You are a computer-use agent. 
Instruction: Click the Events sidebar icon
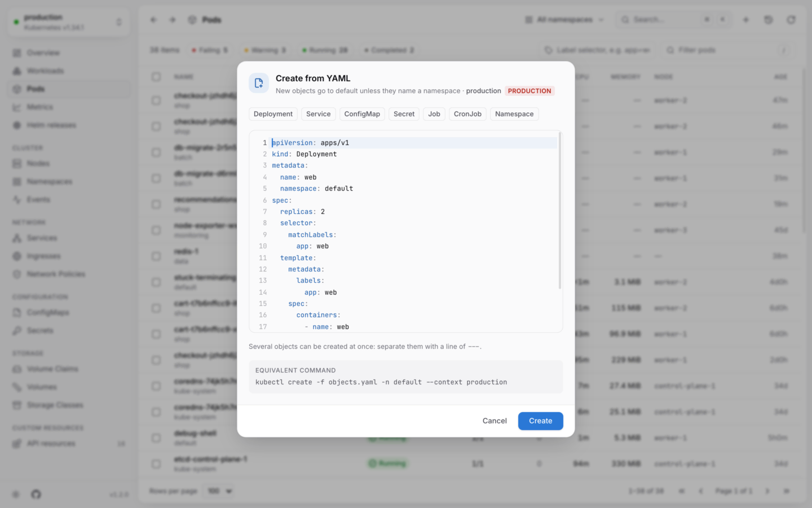(x=17, y=199)
